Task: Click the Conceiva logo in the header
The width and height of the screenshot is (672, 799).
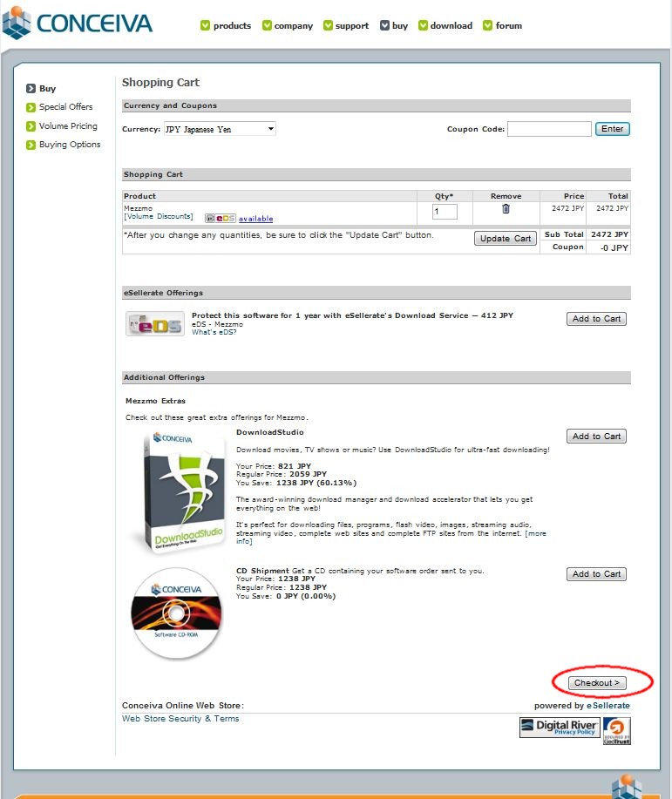Action: pyautogui.click(x=78, y=23)
